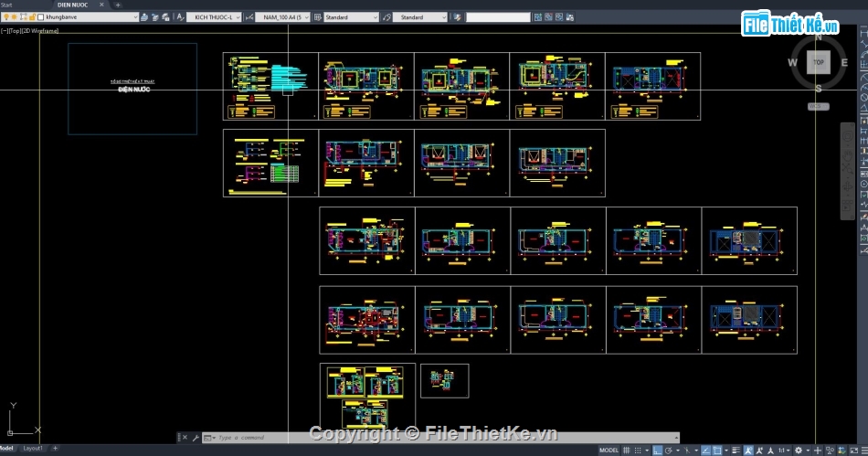Click the command line customize wrench icon
This screenshot has width=868, height=456.
tap(196, 438)
